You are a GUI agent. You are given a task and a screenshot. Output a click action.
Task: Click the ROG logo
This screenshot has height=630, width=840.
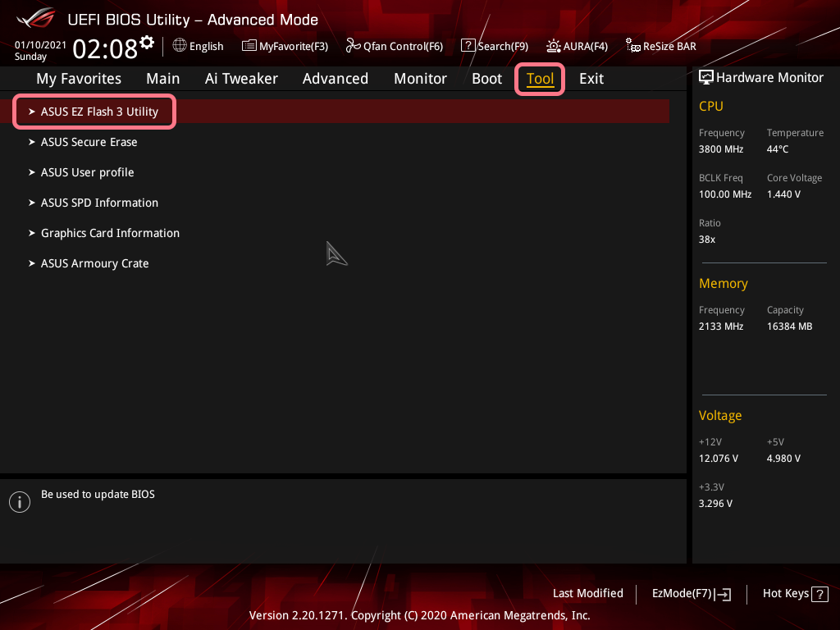click(36, 18)
